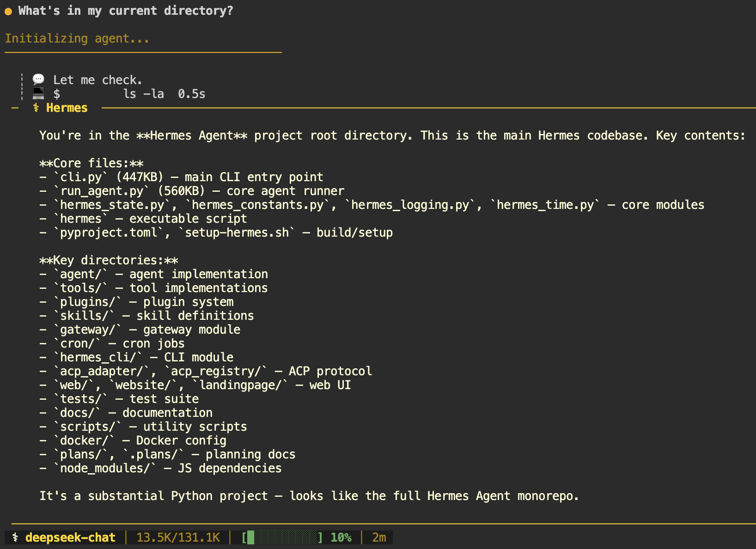Click the $ prompt symbol in the command row
This screenshot has height=549, width=756.
pyautogui.click(x=57, y=94)
